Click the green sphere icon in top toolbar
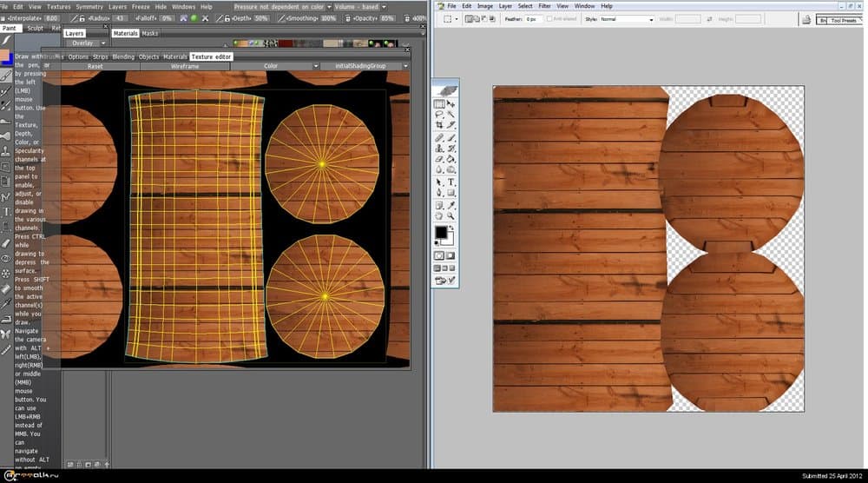 (x=194, y=17)
